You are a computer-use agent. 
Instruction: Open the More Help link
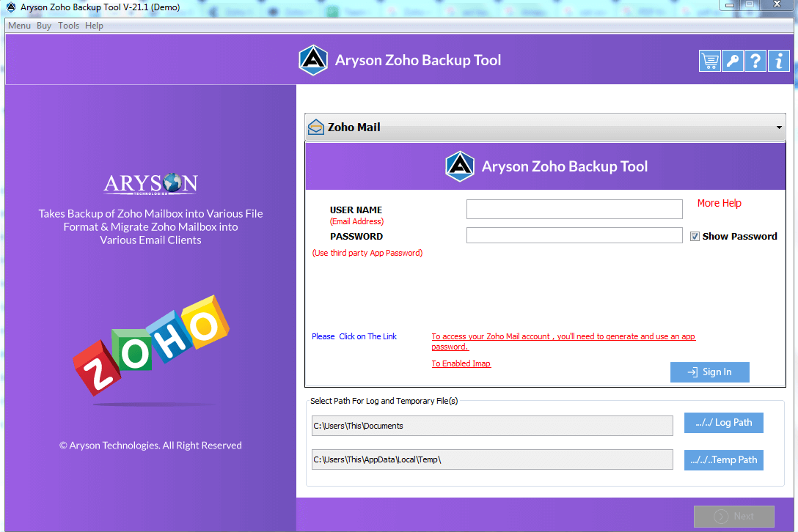719,203
